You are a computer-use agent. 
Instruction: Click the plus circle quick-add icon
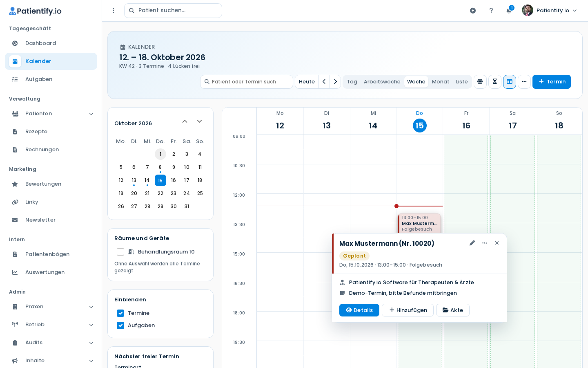(473, 11)
